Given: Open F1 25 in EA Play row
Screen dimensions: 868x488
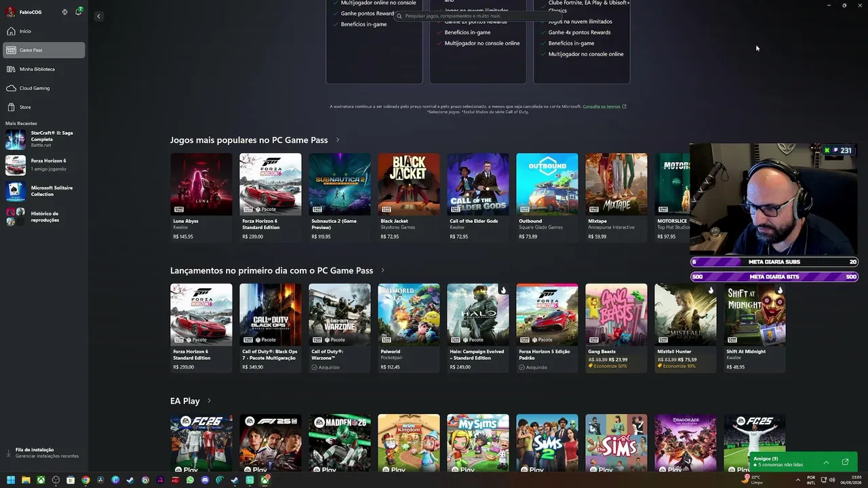Looking at the screenshot, I should [x=271, y=443].
